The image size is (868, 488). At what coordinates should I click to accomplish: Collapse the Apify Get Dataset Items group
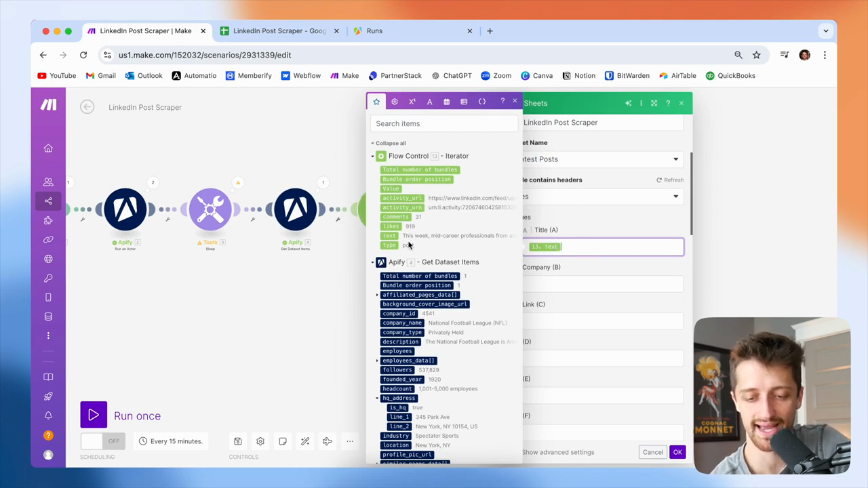tap(372, 262)
